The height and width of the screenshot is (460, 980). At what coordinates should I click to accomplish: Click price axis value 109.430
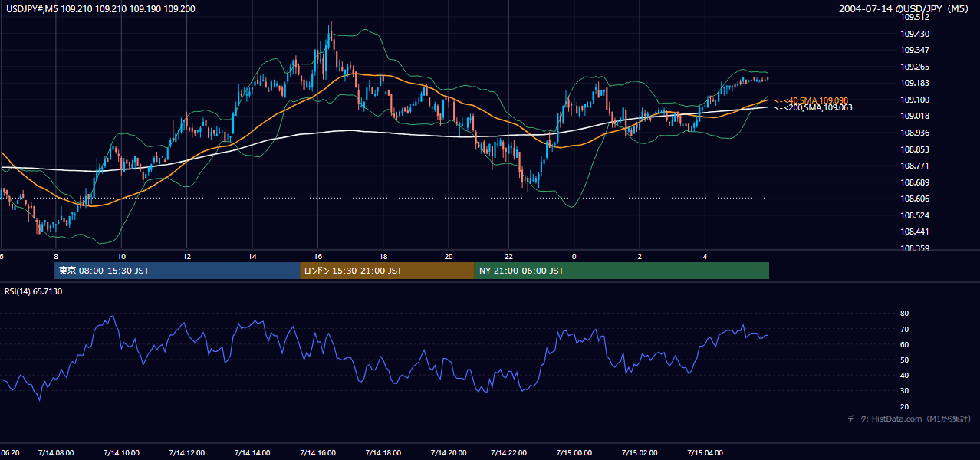click(915, 34)
